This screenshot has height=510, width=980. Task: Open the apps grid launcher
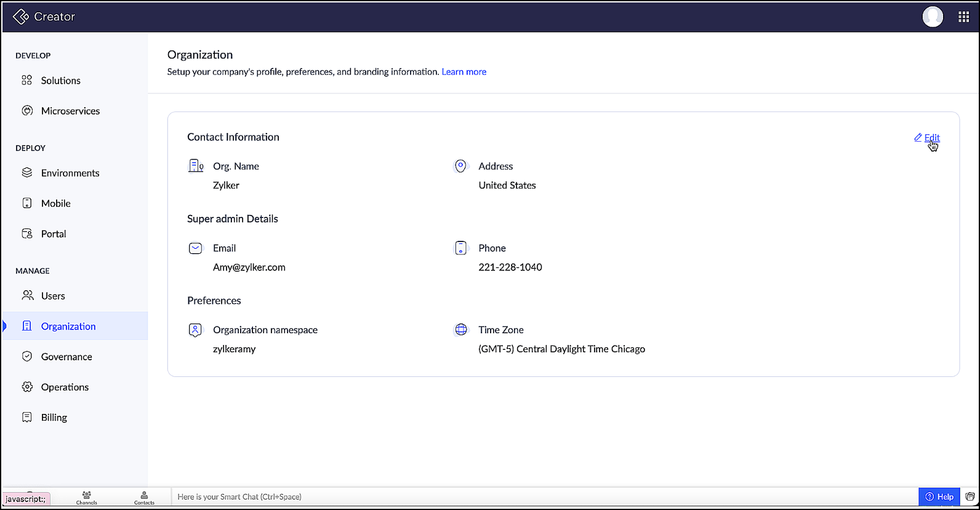963,17
